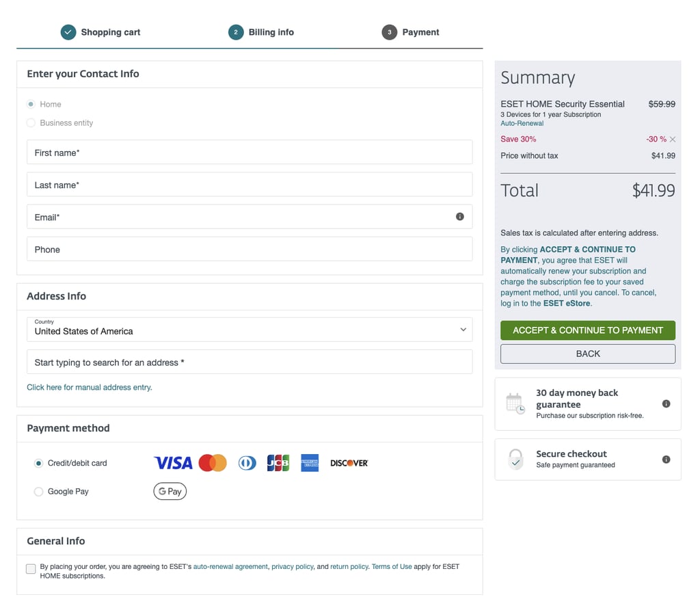Select the Home radio option
Image resolution: width=700 pixels, height=610 pixels.
point(31,104)
